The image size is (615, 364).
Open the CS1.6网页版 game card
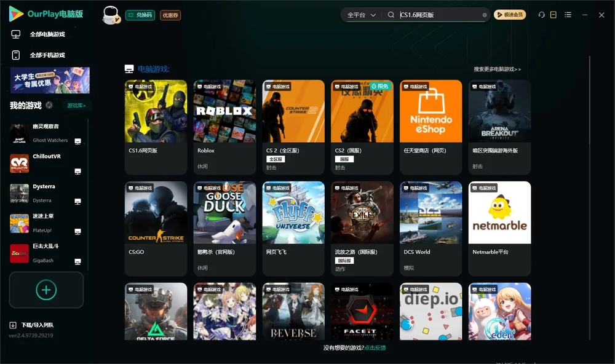click(156, 127)
